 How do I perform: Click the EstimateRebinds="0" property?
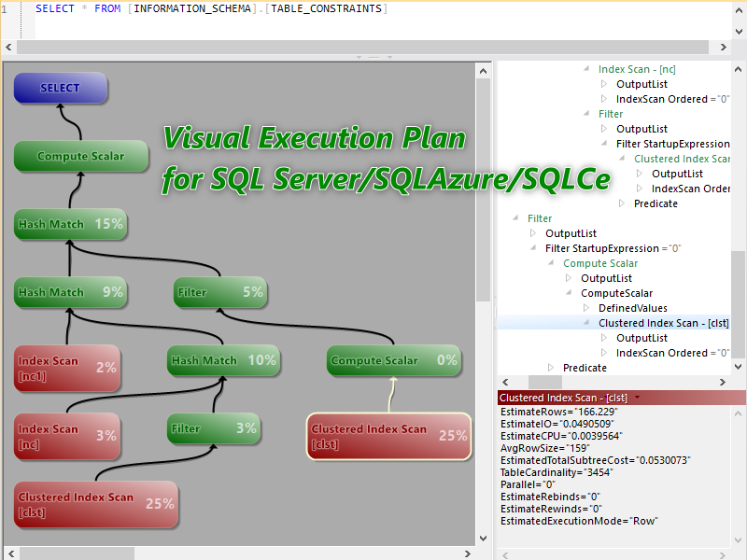pos(550,497)
